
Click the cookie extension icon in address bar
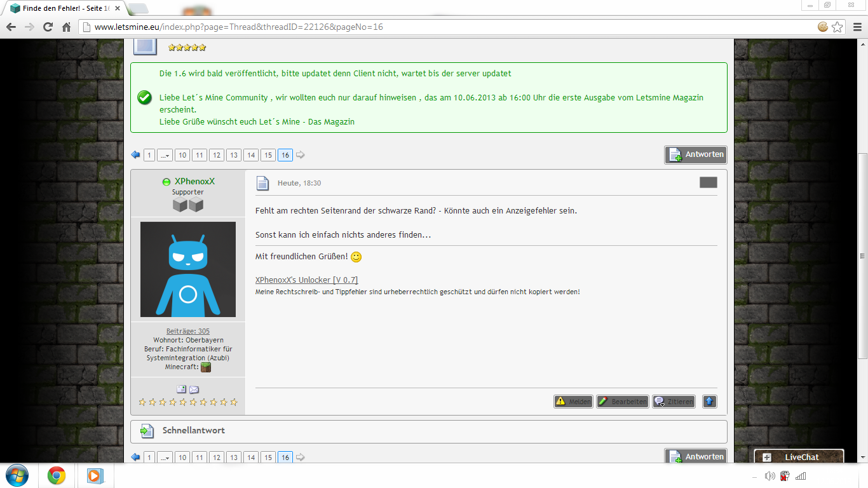(823, 27)
